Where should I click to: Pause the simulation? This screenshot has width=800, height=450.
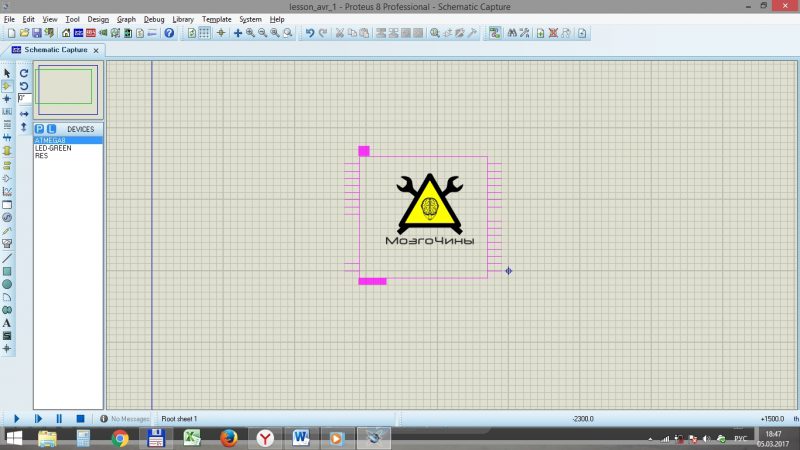59,418
